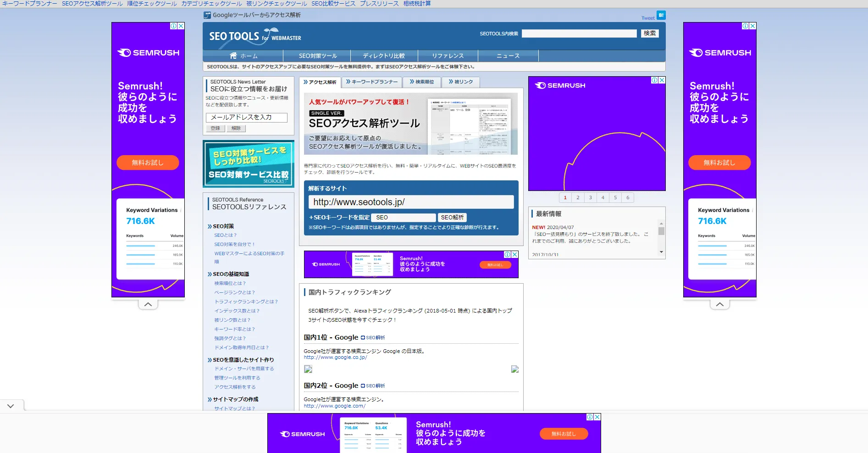Image resolution: width=868 pixels, height=453 pixels.
Task: Click the 解除 unsubscribe button
Action: [x=236, y=129]
